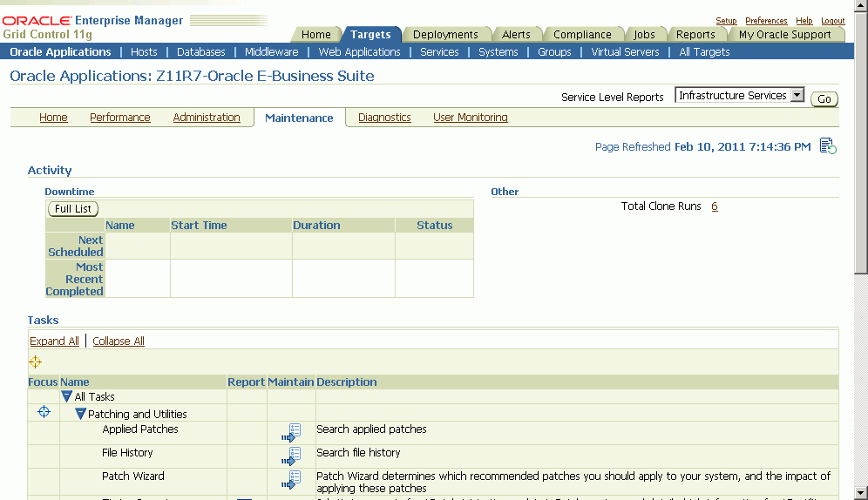Open the All Targets subtab

tap(704, 52)
